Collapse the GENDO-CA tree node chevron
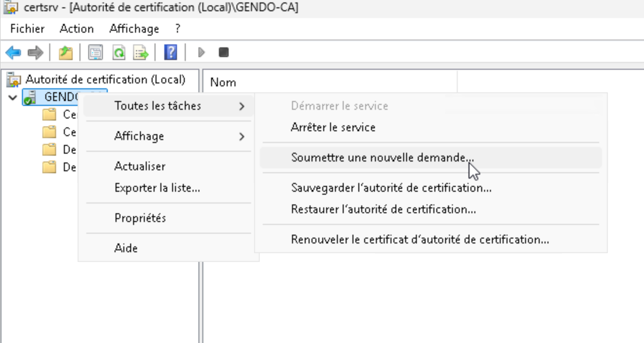Screen dimensions: 644x343 (13, 97)
